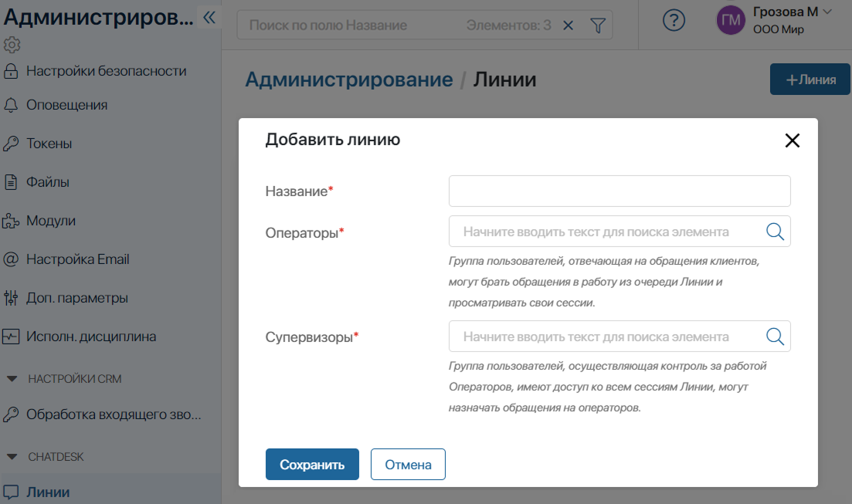Clear the search field with X icon
852x504 pixels.
[x=568, y=25]
